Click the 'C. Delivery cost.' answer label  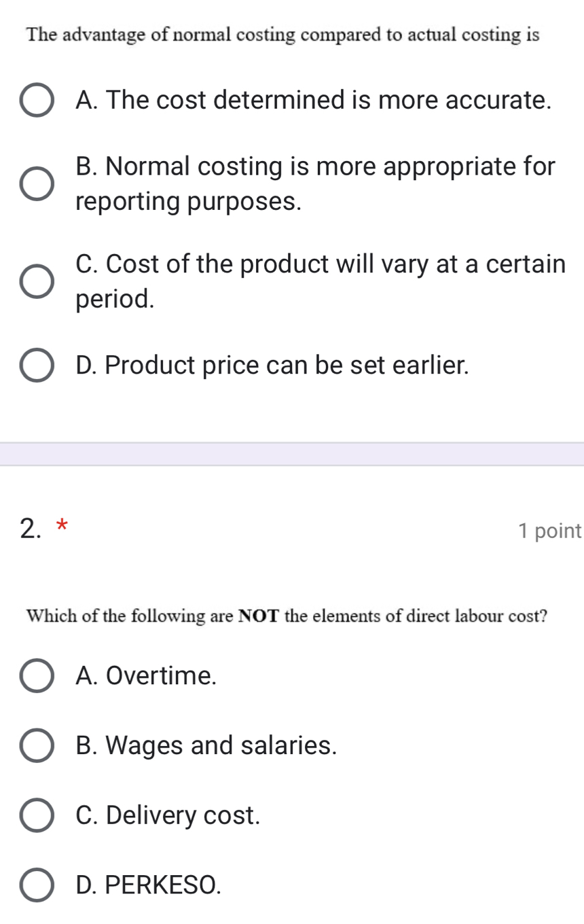click(x=168, y=815)
